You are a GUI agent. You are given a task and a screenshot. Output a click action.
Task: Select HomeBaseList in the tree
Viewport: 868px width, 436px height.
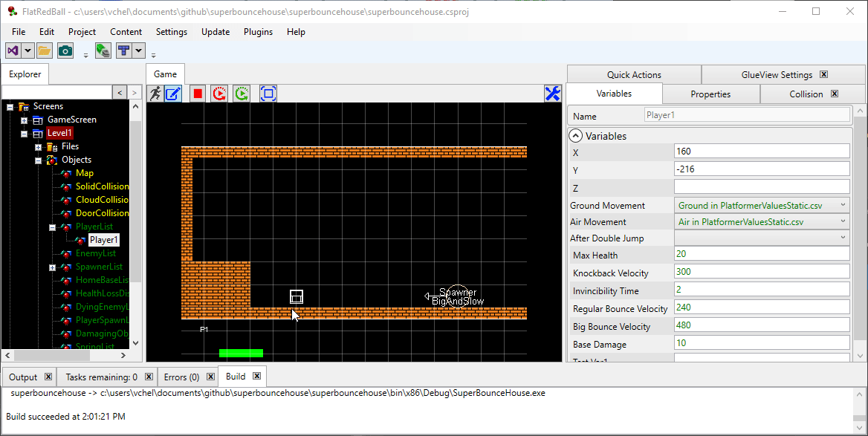click(x=102, y=280)
